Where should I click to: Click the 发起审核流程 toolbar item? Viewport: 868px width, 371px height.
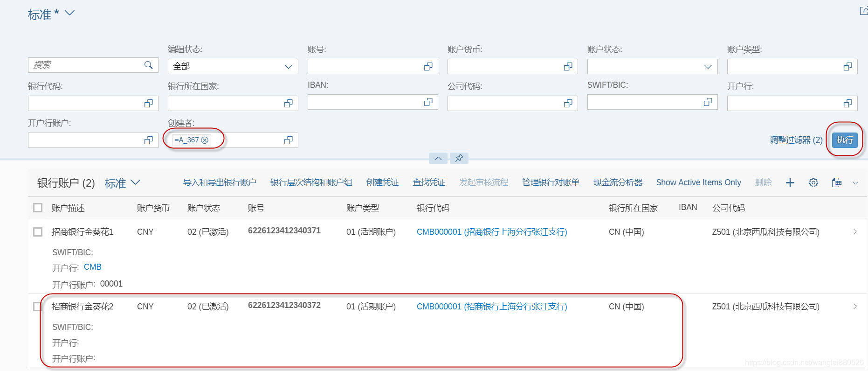tap(483, 182)
